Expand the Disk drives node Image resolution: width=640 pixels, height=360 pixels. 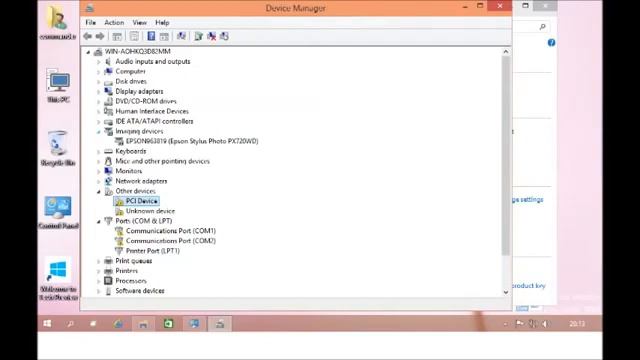[98, 82]
